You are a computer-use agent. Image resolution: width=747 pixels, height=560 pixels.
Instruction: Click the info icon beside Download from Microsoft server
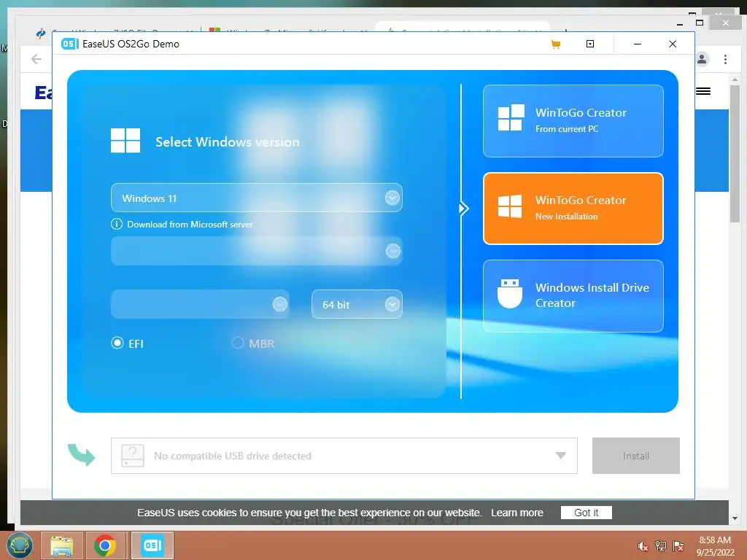click(x=117, y=225)
